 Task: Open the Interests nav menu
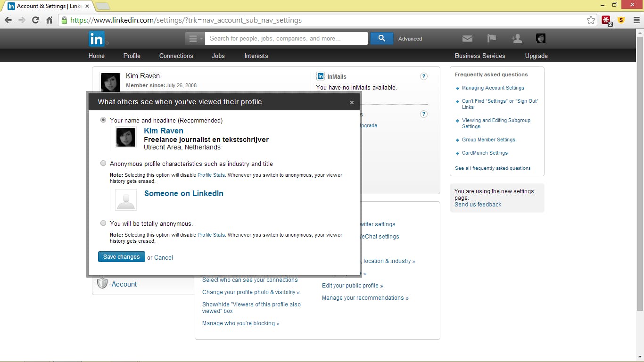coord(256,56)
